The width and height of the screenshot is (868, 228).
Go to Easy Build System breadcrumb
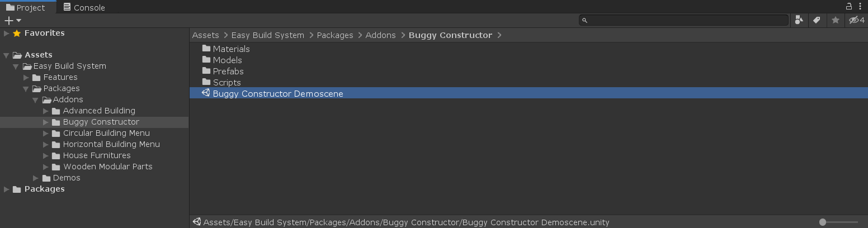click(x=267, y=35)
